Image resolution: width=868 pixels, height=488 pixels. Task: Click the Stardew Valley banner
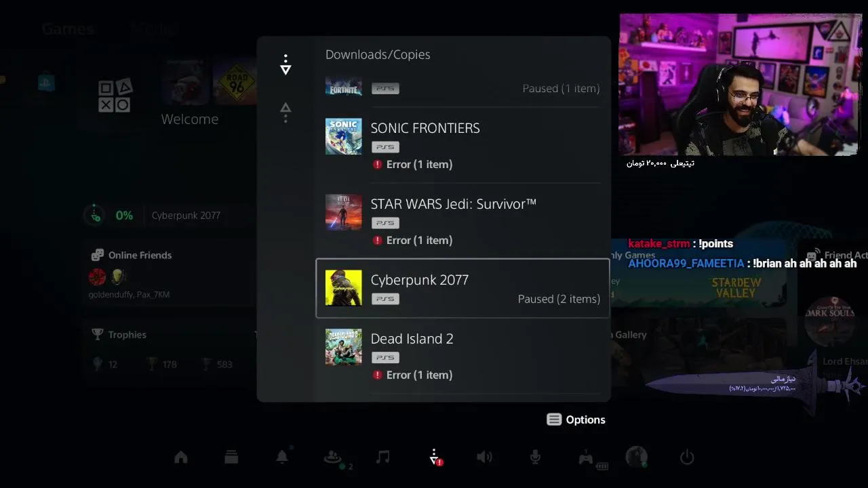coord(736,288)
